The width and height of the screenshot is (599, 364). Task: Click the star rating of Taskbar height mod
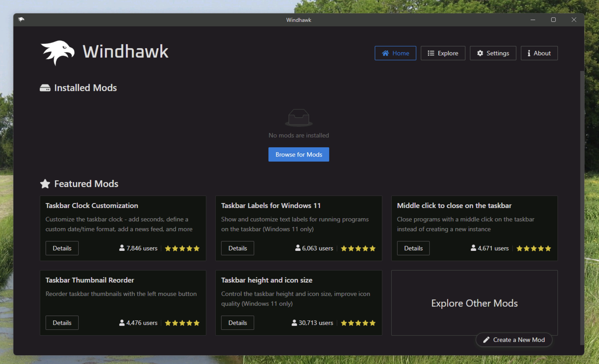(358, 323)
